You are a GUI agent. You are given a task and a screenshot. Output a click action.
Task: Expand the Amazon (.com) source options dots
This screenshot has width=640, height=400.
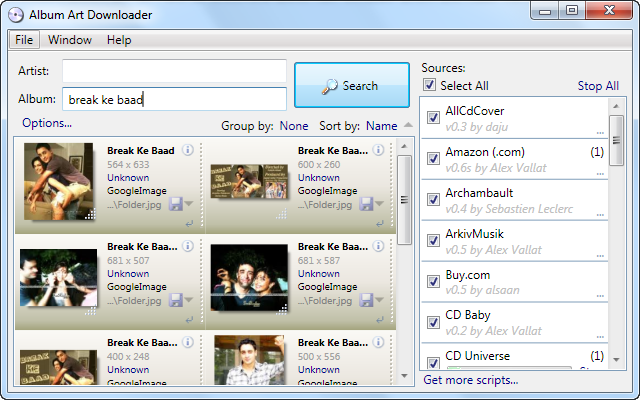600,173
